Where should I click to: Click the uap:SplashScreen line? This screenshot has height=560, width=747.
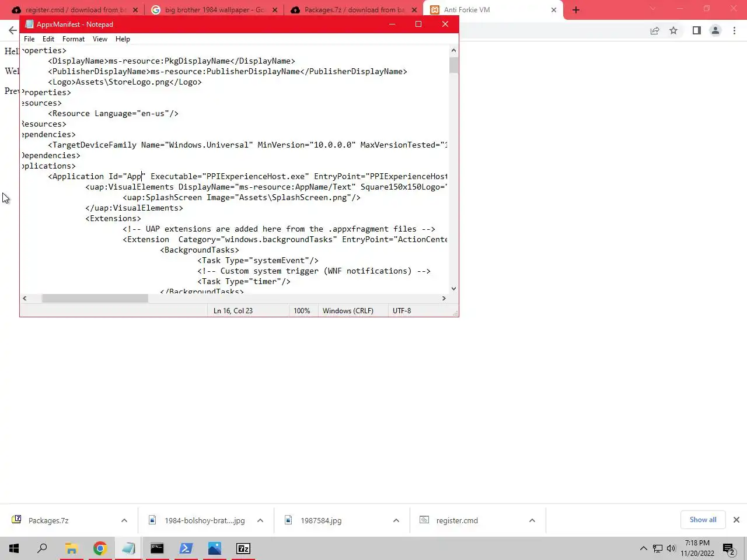click(x=242, y=197)
